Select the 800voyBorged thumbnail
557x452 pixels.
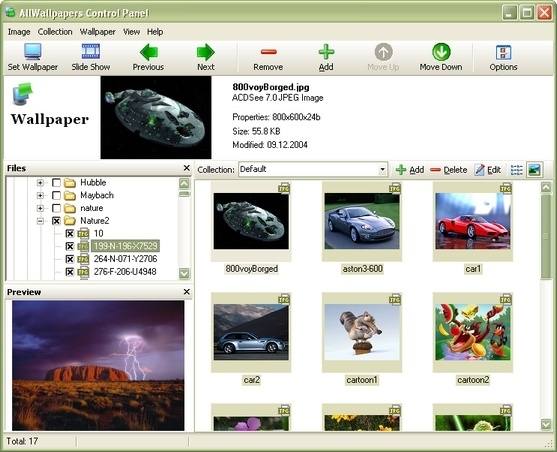251,221
